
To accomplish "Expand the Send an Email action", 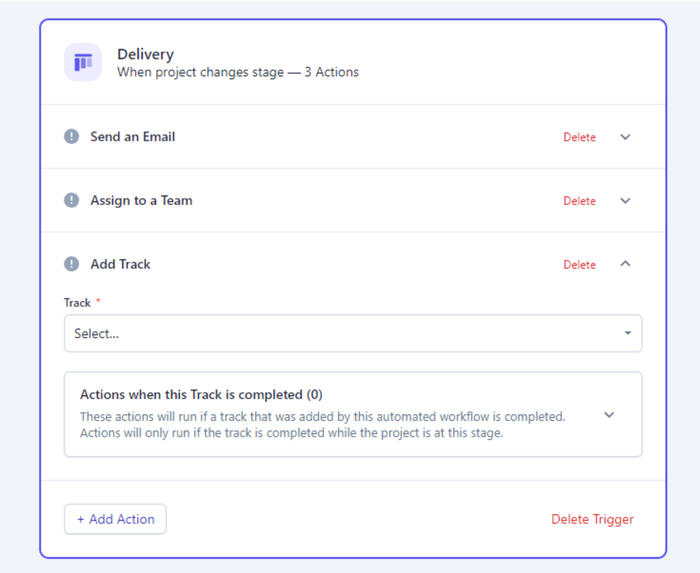I will point(625,137).
